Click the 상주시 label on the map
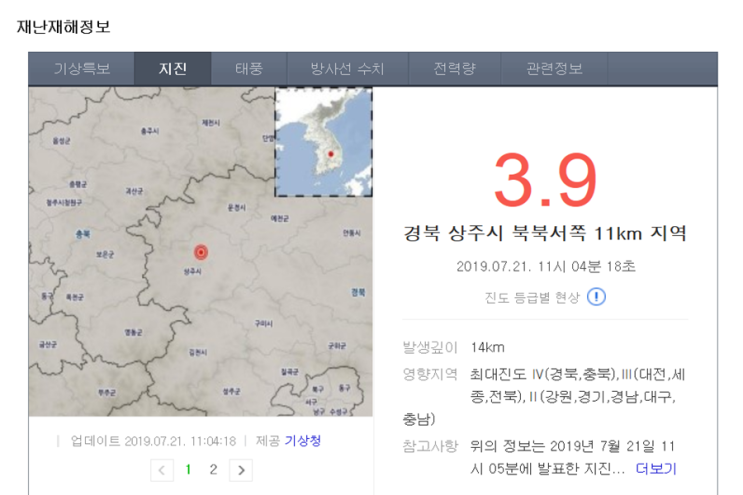The width and height of the screenshot is (743, 495). [x=192, y=271]
